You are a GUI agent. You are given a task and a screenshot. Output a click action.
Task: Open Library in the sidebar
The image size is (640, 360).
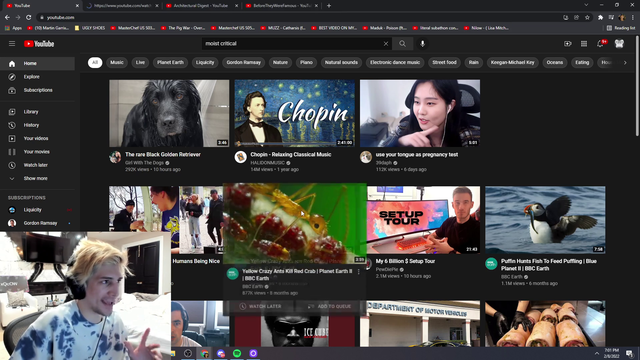coord(38,112)
